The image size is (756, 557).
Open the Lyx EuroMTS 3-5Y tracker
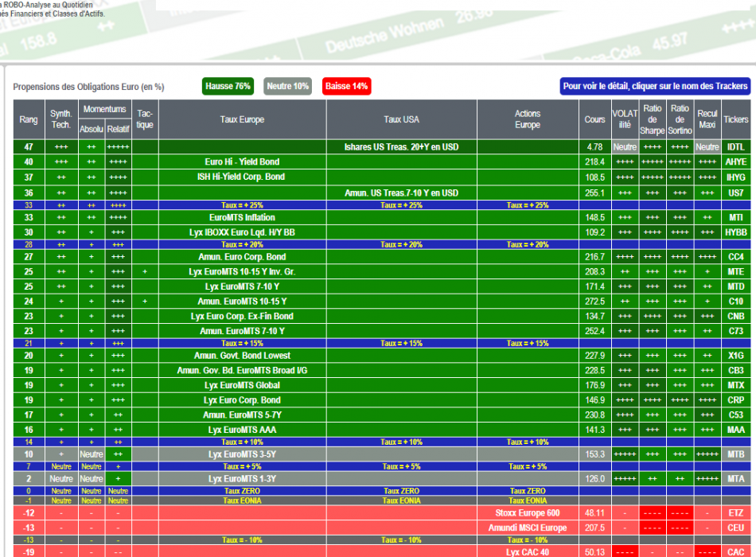point(242,454)
